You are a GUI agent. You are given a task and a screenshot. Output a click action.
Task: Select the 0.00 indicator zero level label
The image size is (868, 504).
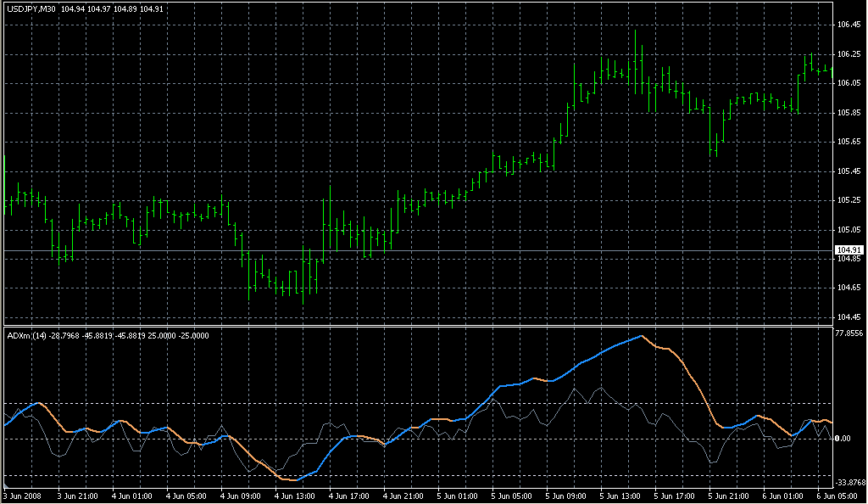[842, 439]
